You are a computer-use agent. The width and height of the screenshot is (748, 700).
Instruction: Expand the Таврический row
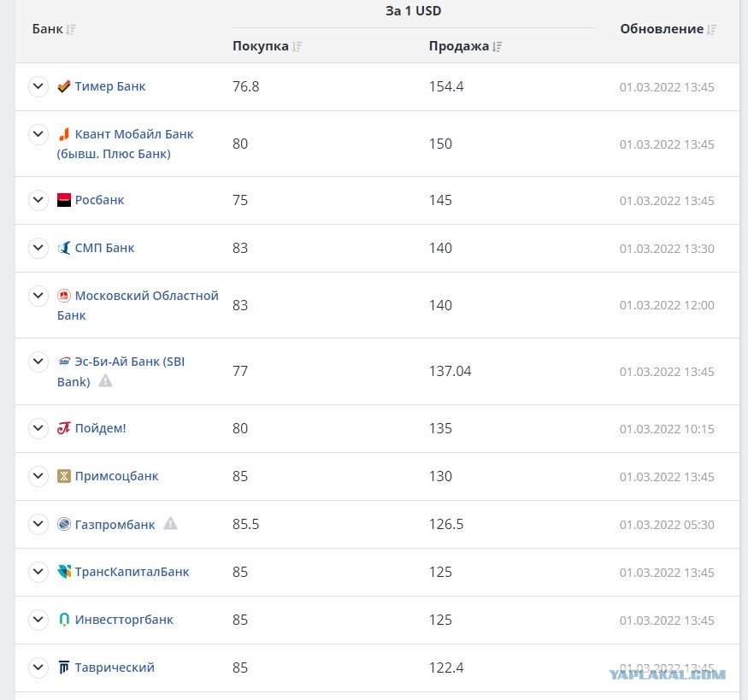coord(38,668)
